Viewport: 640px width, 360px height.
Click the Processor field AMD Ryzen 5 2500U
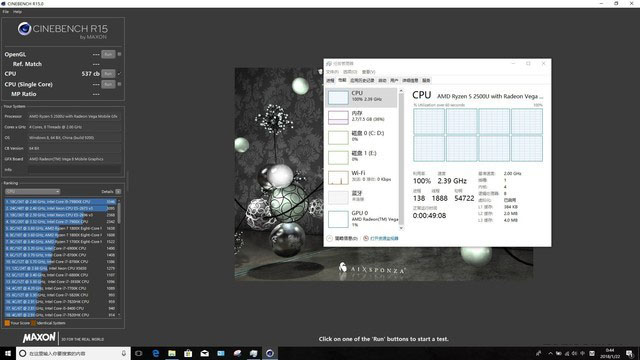[x=75, y=116]
